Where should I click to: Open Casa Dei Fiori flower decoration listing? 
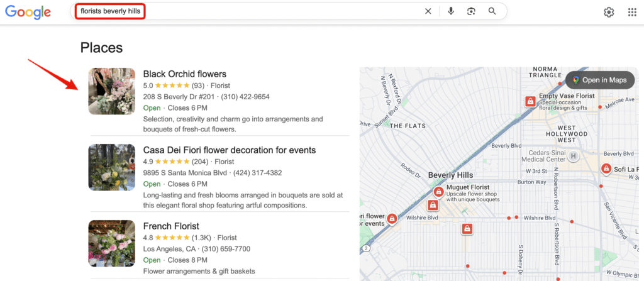tap(230, 150)
